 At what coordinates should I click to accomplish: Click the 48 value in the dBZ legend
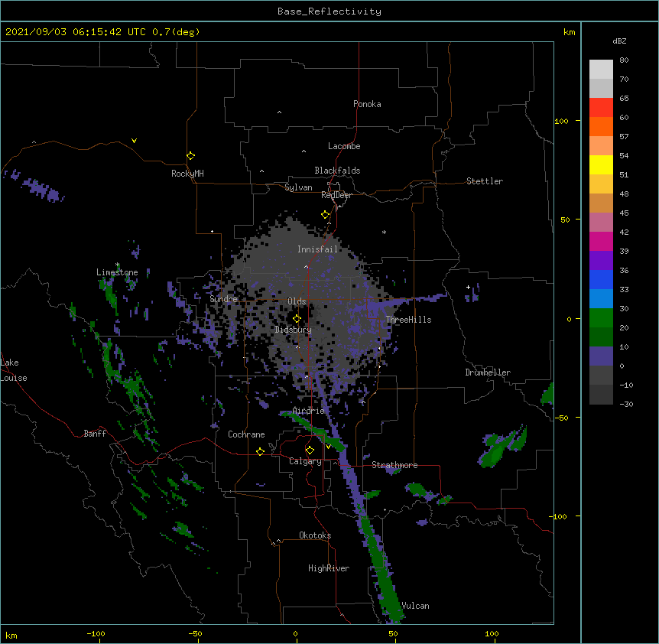pos(624,194)
